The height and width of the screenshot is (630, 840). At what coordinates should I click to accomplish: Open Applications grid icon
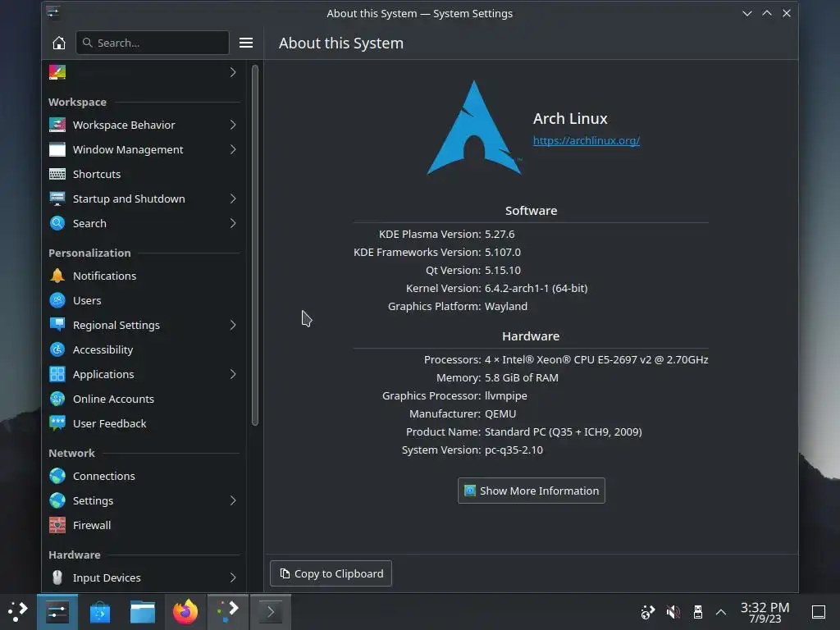click(57, 374)
